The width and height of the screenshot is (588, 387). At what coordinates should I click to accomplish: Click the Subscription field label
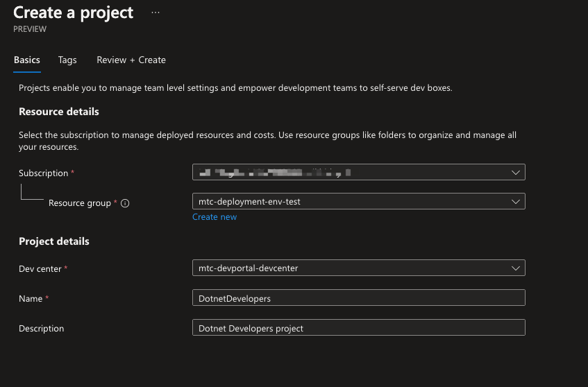[43, 173]
